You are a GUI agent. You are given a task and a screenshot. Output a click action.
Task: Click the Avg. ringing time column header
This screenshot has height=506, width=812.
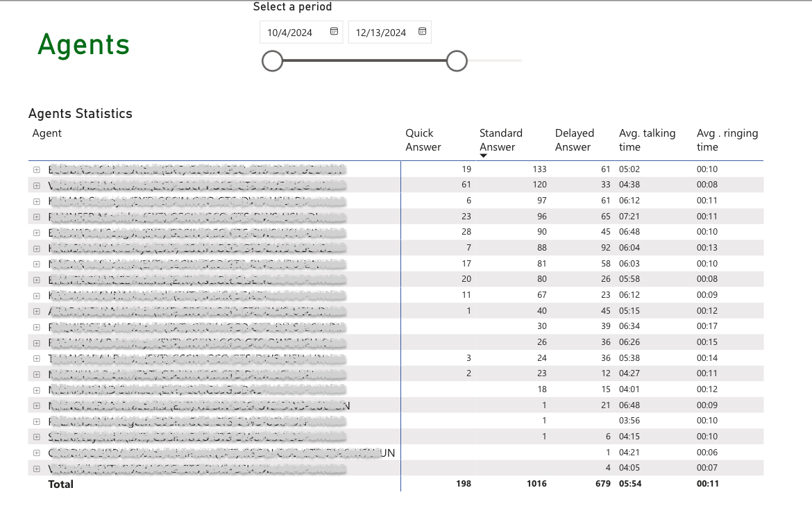point(727,140)
